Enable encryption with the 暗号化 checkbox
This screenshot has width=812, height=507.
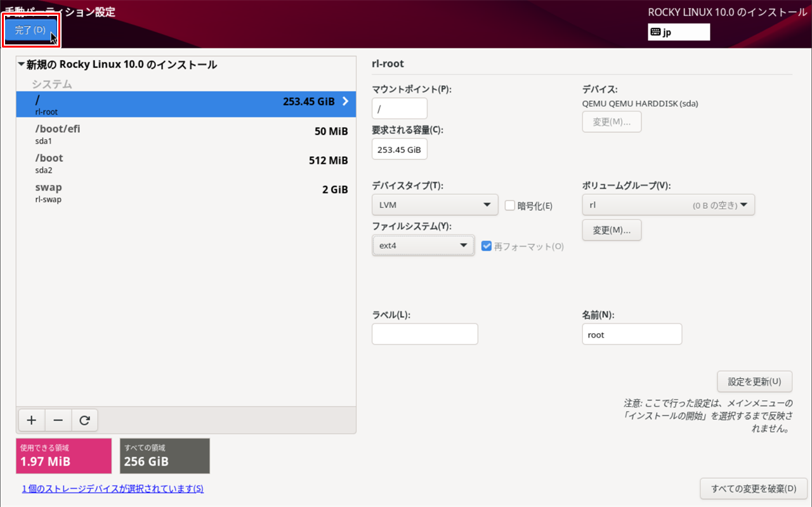click(510, 204)
